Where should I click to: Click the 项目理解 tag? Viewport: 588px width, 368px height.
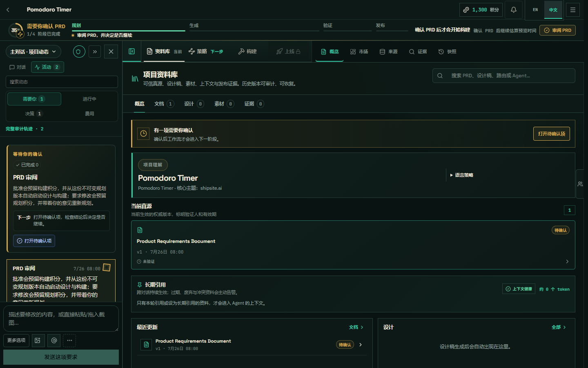click(x=153, y=165)
